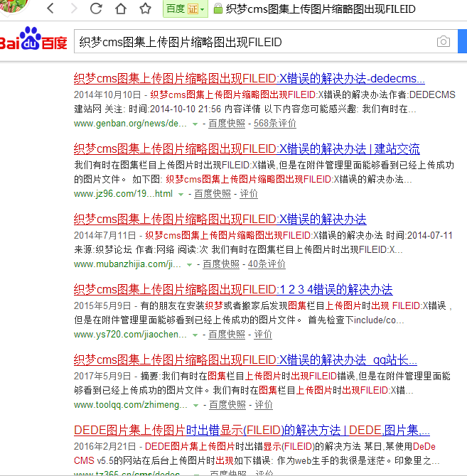This screenshot has width=467, height=476.
Task: Click the 2017年5月9日 snippet date
Action: (x=102, y=376)
